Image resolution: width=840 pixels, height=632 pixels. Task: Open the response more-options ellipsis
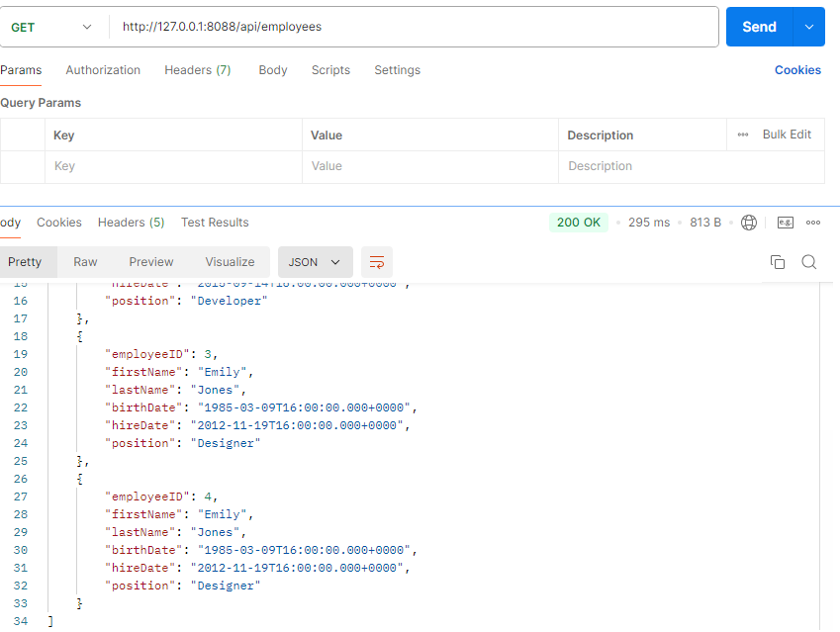click(813, 223)
